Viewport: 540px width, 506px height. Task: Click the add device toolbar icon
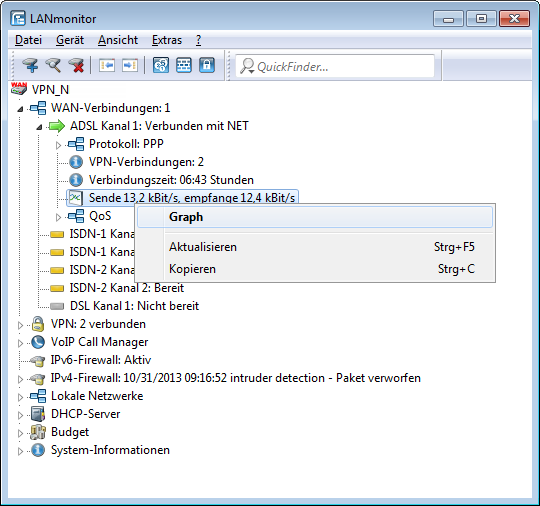tap(30, 65)
